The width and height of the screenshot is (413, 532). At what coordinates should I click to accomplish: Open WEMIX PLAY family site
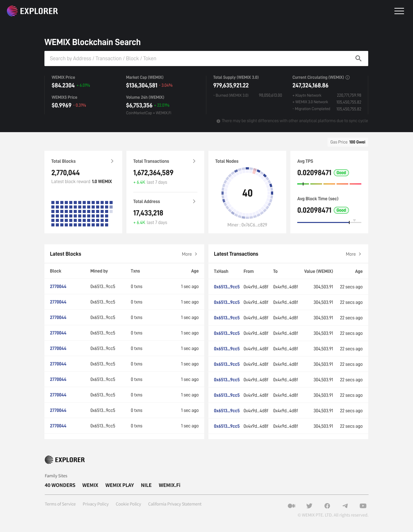pos(120,485)
